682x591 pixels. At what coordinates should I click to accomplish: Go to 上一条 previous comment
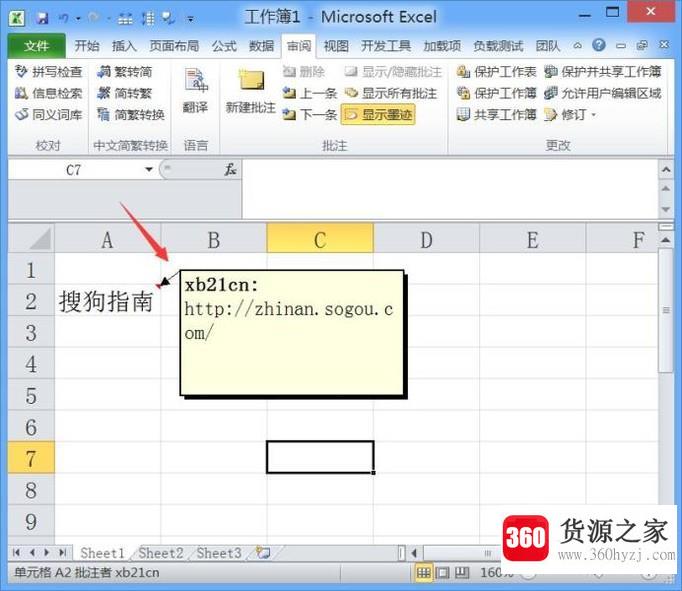pos(310,93)
